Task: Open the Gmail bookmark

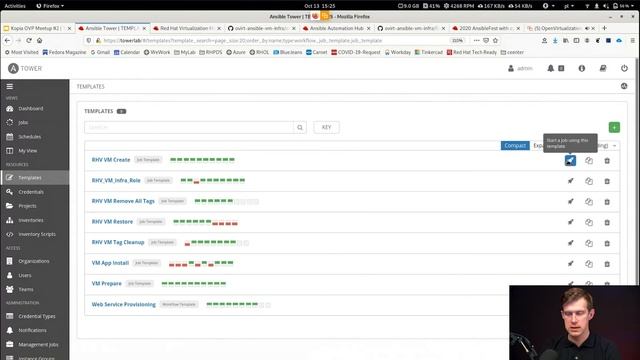Action: [100, 52]
